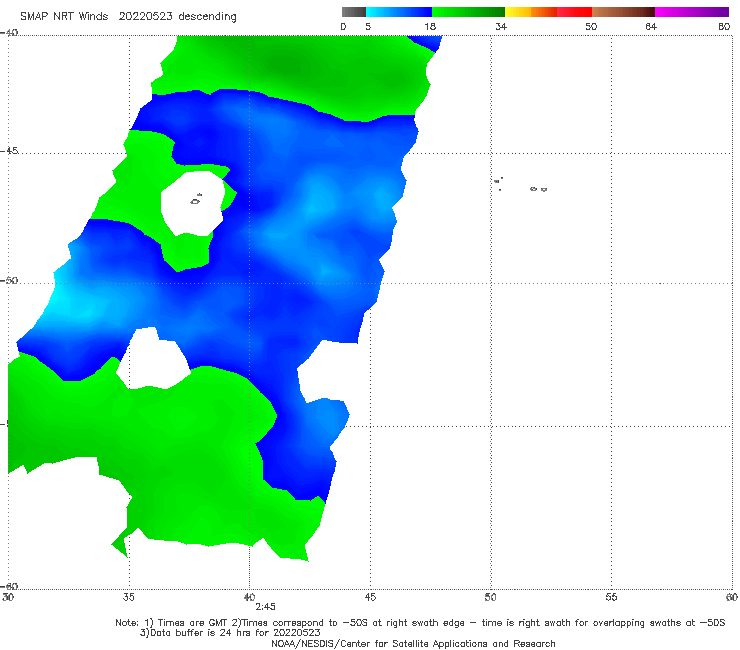
Task: Click the '3)Data buffer is 24 hrs' footnote line
Action: pos(230,633)
